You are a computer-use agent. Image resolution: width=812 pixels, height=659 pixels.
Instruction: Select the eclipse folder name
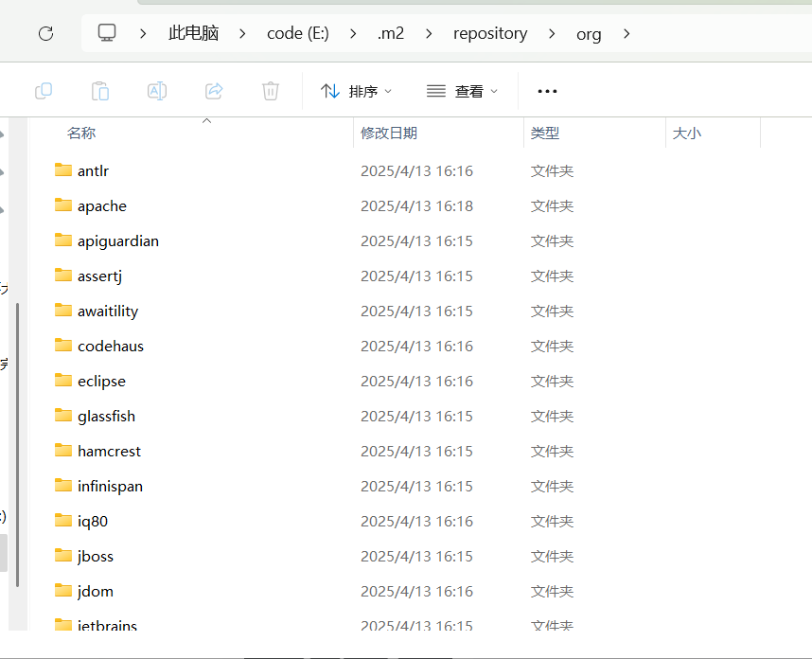101,382
